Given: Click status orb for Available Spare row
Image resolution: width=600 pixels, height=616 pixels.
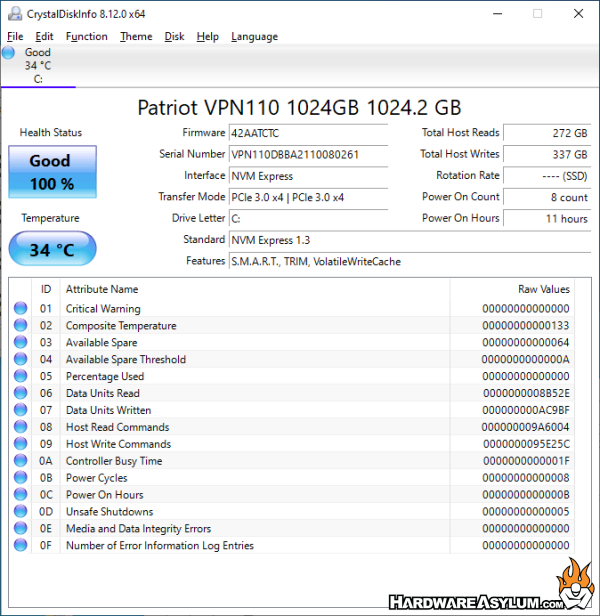Looking at the screenshot, I should point(20,342).
